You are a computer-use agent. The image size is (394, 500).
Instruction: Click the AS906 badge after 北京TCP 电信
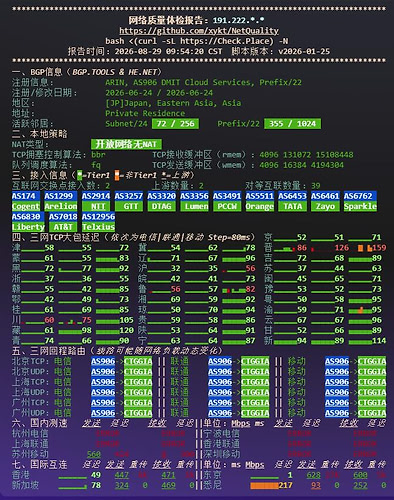tap(103, 361)
